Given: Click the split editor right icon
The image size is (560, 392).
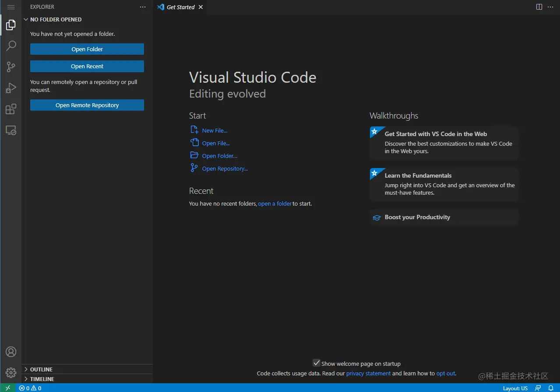Looking at the screenshot, I should (539, 7).
